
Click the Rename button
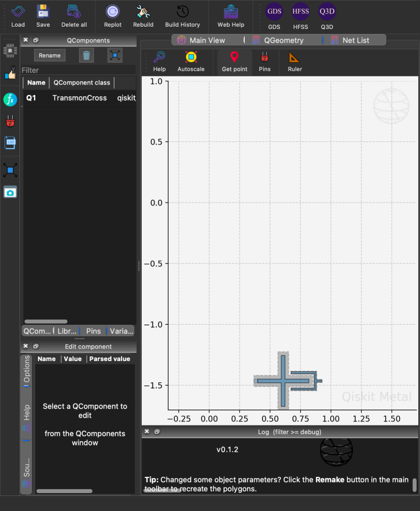pos(50,55)
